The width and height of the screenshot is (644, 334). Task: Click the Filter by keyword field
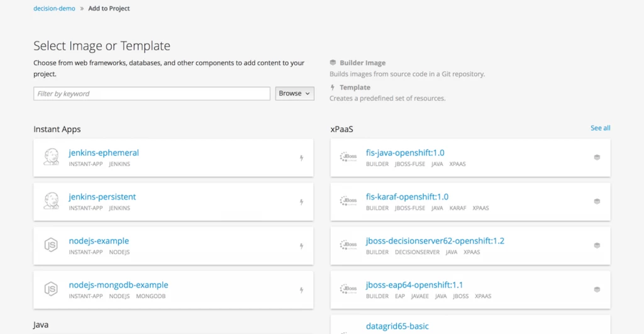point(152,93)
